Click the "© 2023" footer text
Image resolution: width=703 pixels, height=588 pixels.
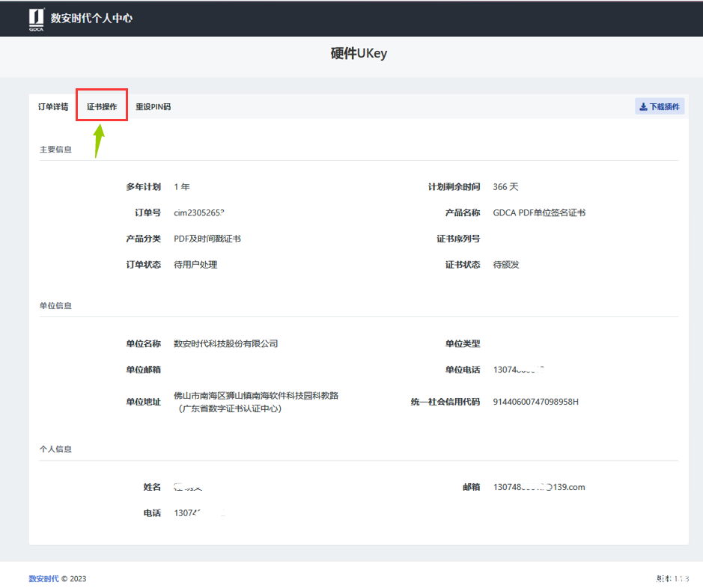pos(74,578)
